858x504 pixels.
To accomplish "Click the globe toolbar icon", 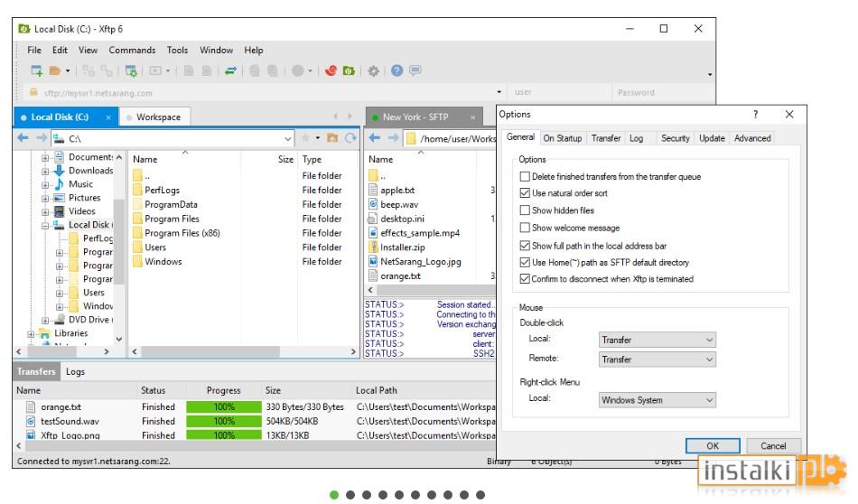I will coord(298,70).
